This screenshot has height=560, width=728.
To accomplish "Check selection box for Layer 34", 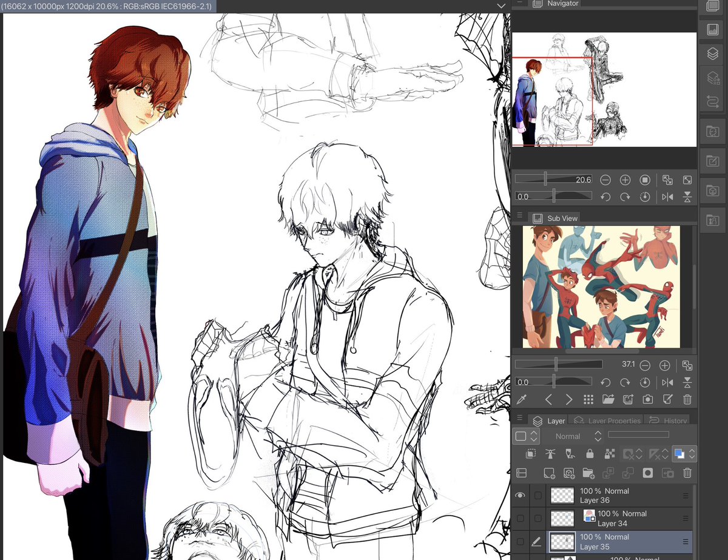I will (x=538, y=519).
